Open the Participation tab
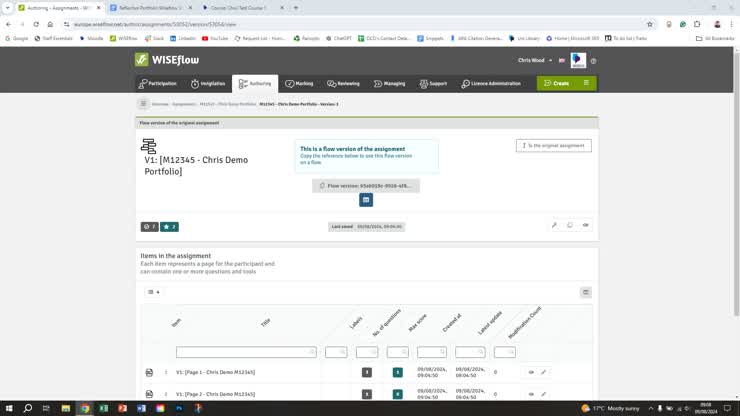This screenshot has width=740, height=416. [x=158, y=84]
